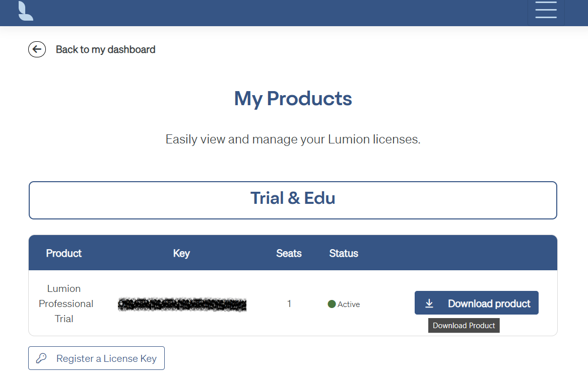Go back to my dashboard link

point(105,49)
